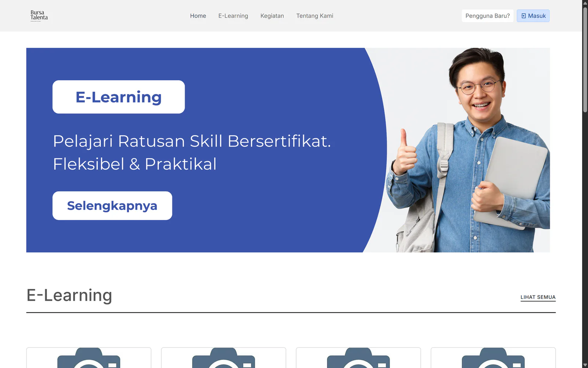The width and height of the screenshot is (588, 368).
Task: Open the LIHAT SEMUA link
Action: tap(538, 297)
